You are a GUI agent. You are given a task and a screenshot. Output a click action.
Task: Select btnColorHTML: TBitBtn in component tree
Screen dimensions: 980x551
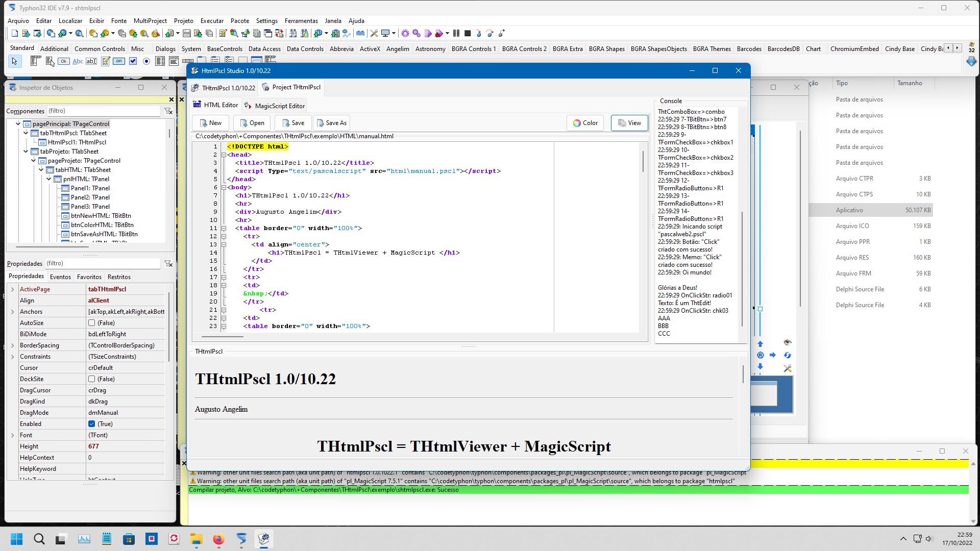pos(102,225)
